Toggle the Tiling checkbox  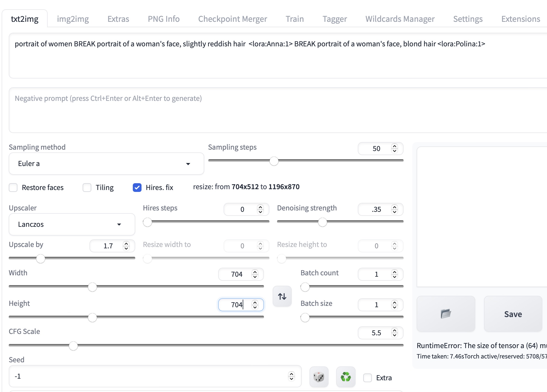(x=87, y=188)
